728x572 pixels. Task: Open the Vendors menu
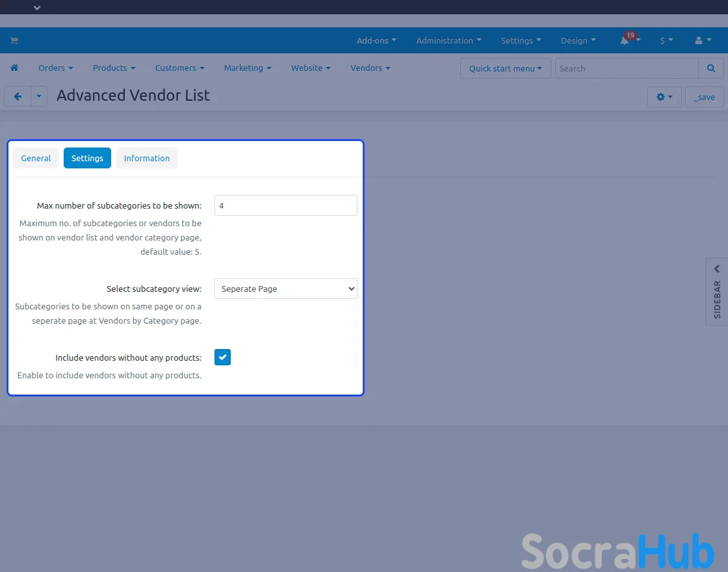click(x=370, y=68)
